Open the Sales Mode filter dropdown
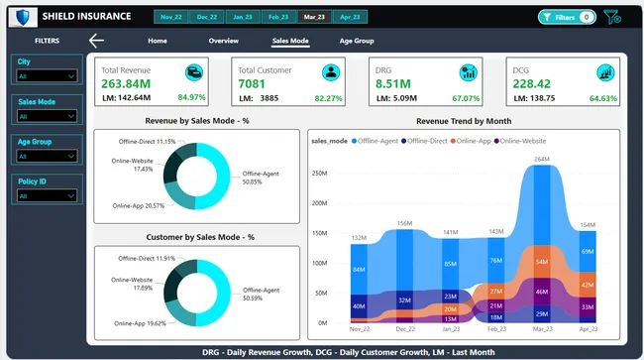The height and width of the screenshot is (360, 644). click(47, 116)
